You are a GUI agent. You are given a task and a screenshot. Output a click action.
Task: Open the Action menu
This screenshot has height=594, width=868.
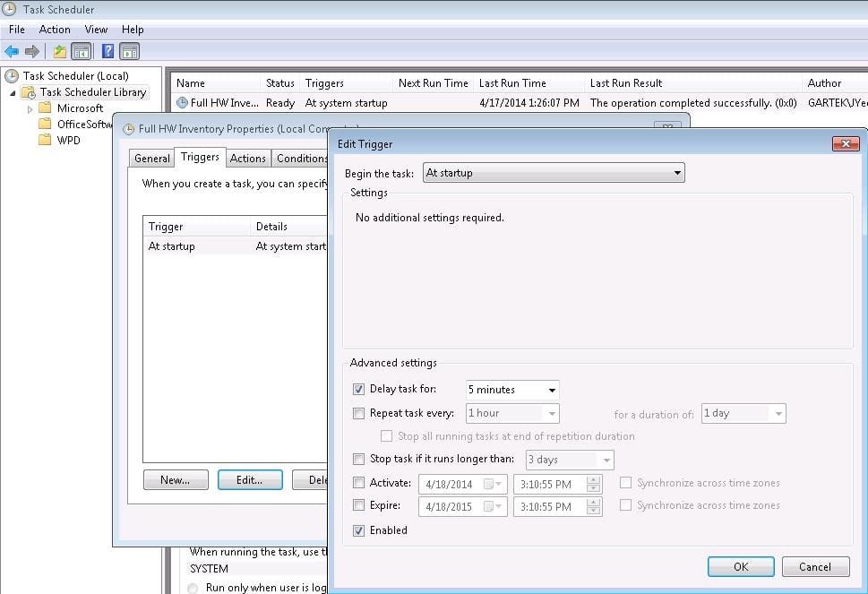click(x=55, y=30)
